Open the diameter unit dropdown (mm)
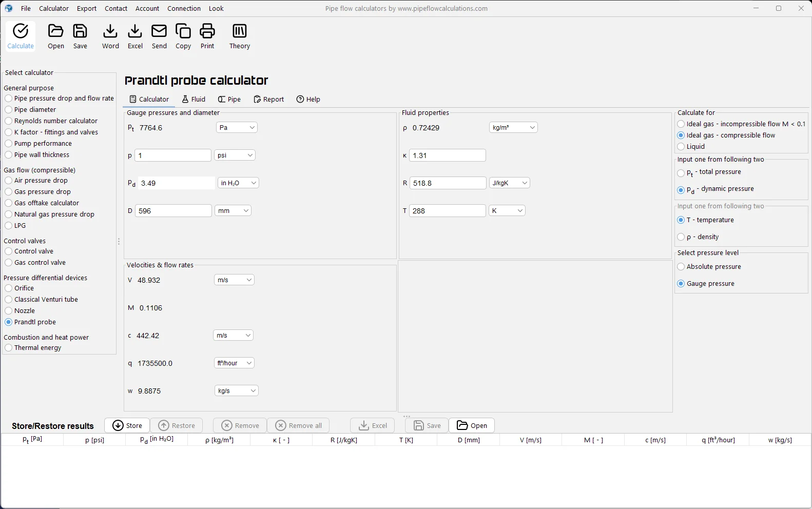This screenshot has width=812, height=509. [x=233, y=210]
